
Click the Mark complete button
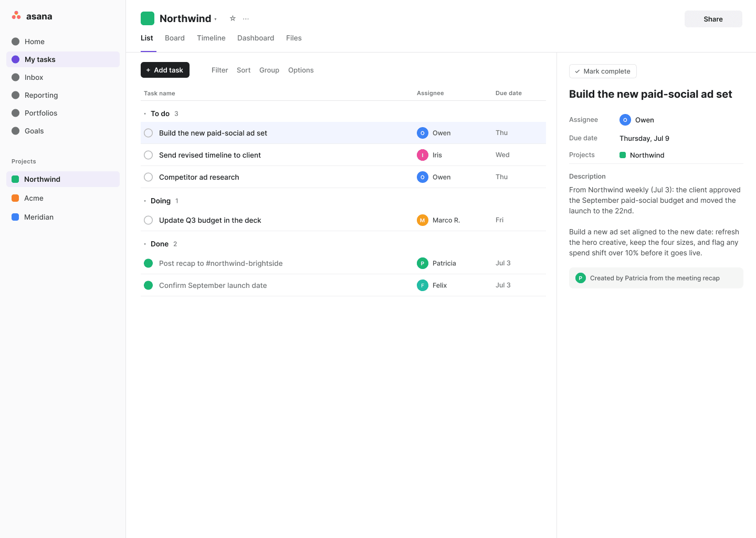click(603, 71)
